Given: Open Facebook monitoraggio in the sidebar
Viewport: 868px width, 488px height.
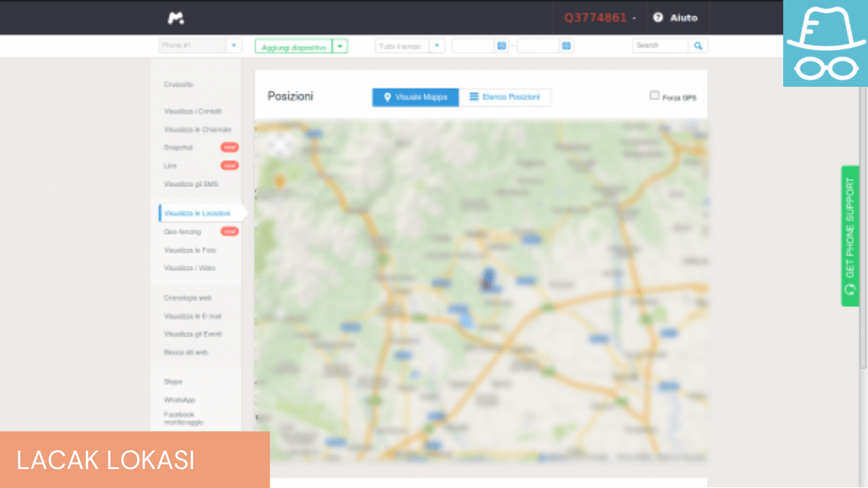Looking at the screenshot, I should coord(183,418).
